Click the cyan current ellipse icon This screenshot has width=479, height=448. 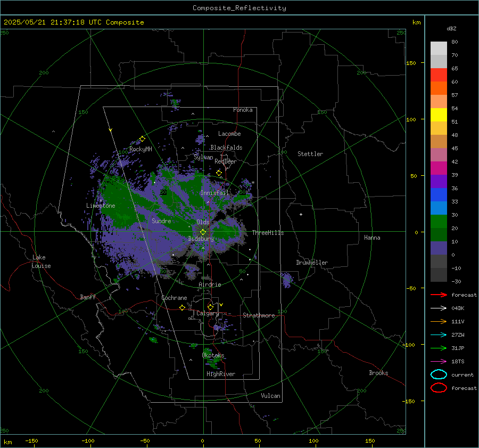point(439,374)
